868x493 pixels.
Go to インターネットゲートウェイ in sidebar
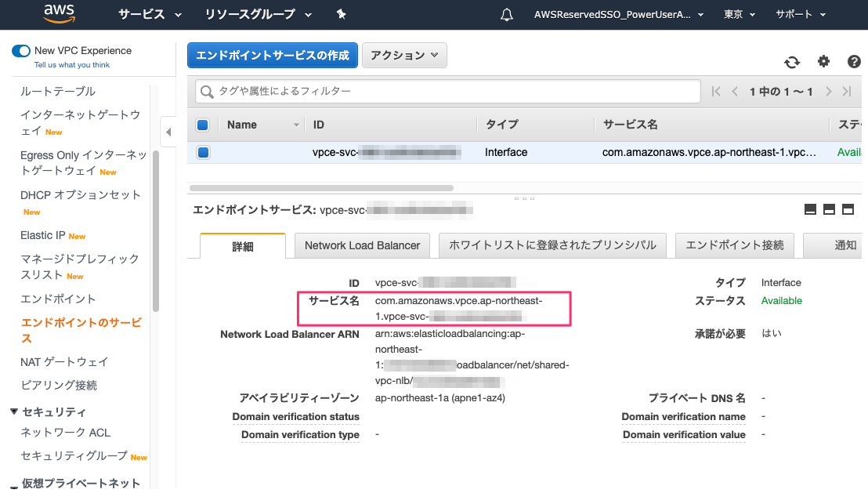81,123
